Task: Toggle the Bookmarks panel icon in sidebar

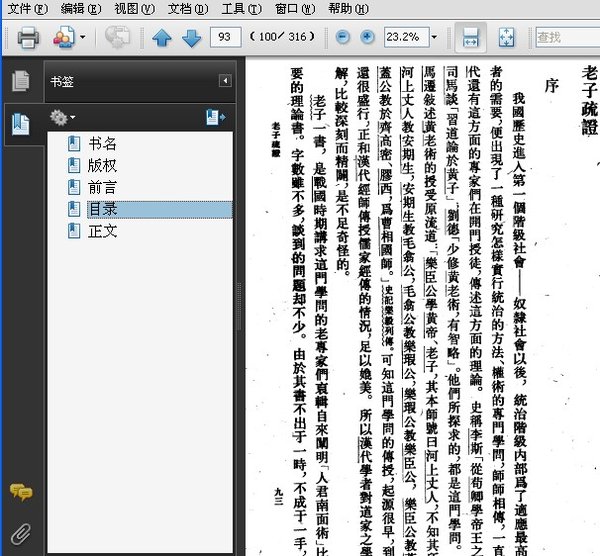Action: point(19,124)
